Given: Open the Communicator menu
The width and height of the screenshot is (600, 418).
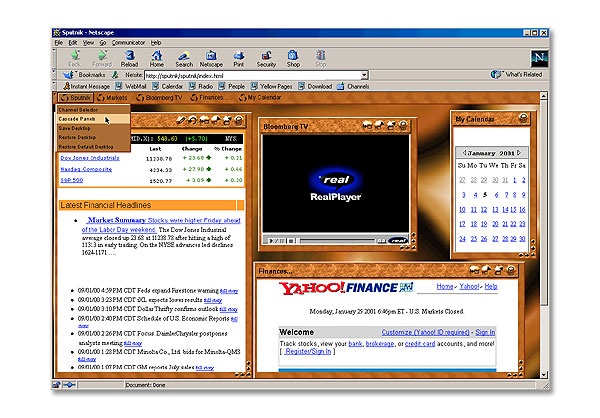Looking at the screenshot, I should (x=128, y=43).
